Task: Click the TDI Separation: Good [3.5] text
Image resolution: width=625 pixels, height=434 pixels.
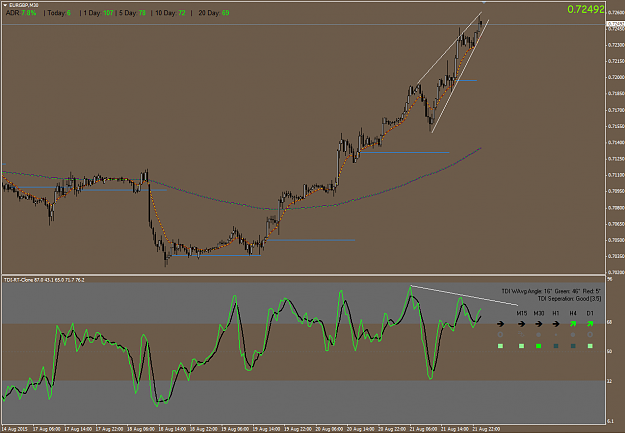Action: tap(569, 298)
